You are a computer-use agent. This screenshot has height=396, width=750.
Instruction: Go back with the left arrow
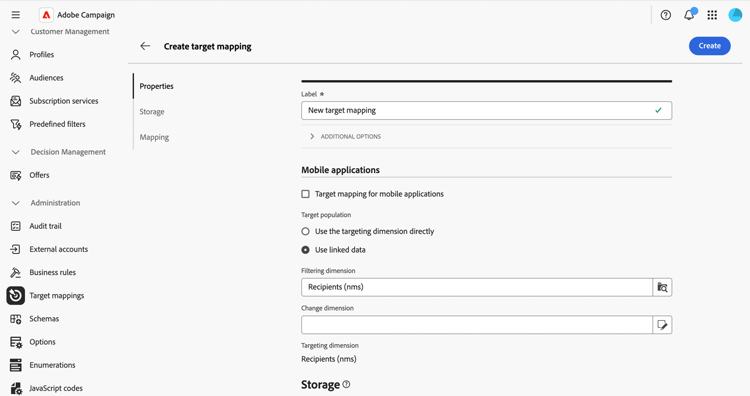pyautogui.click(x=145, y=46)
